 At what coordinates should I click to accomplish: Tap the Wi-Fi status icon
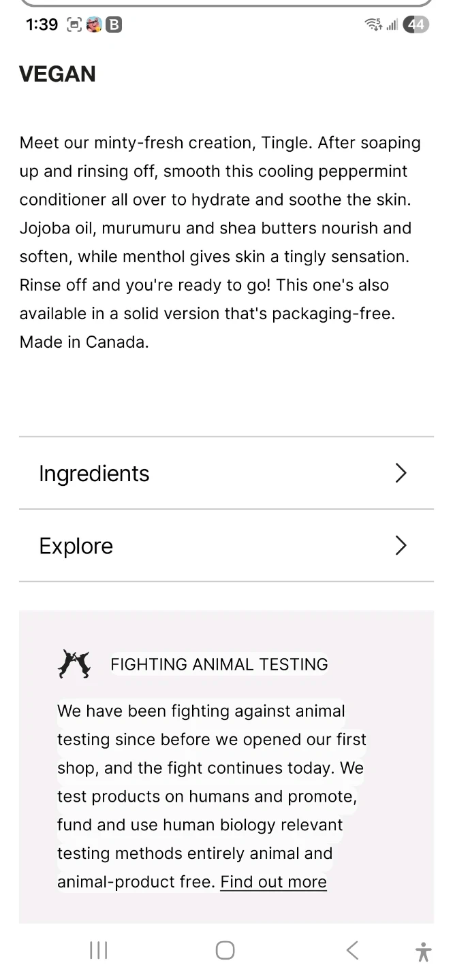[x=373, y=25]
